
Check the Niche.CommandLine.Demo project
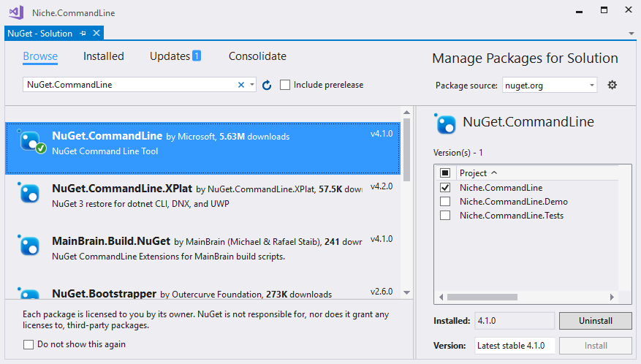pyautogui.click(x=445, y=202)
